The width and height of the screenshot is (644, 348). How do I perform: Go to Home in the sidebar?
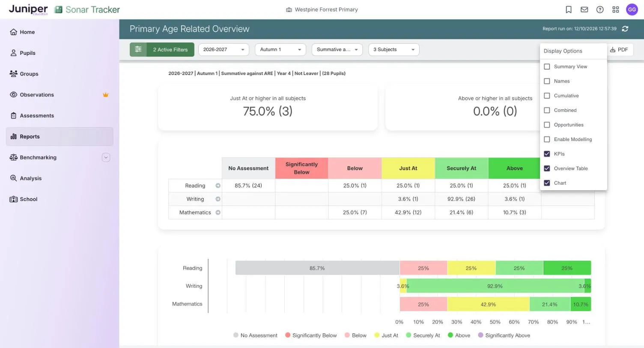point(60,32)
